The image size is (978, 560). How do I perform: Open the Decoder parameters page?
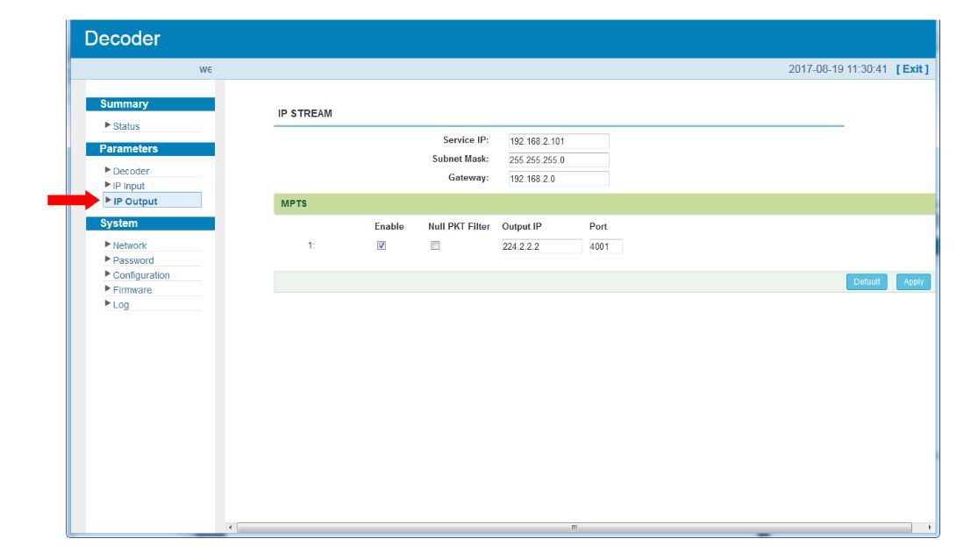click(131, 171)
